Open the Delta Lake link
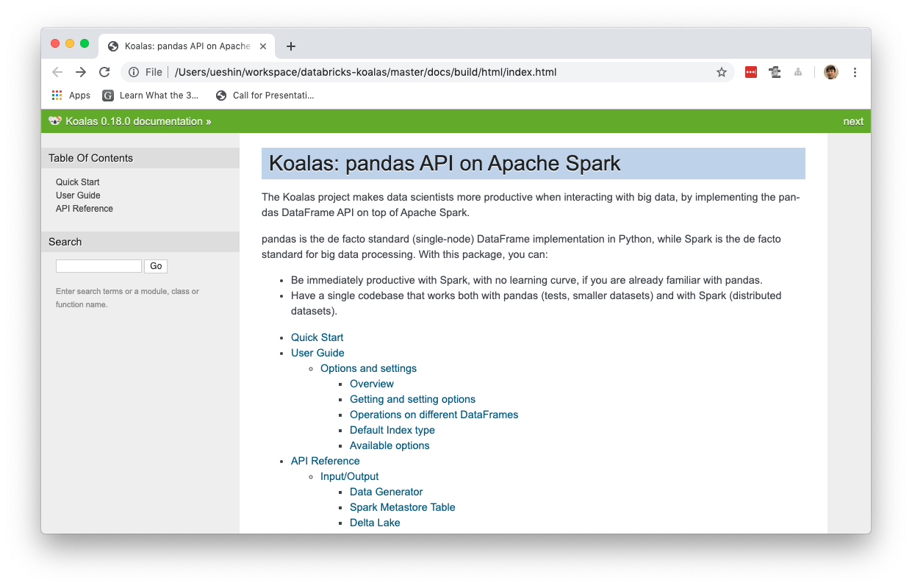This screenshot has width=912, height=588. pyautogui.click(x=375, y=523)
